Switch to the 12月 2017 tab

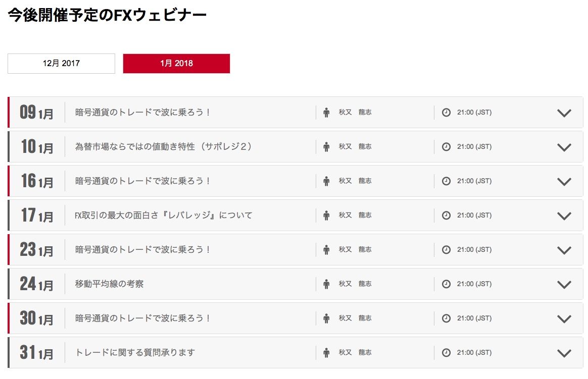pyautogui.click(x=61, y=64)
